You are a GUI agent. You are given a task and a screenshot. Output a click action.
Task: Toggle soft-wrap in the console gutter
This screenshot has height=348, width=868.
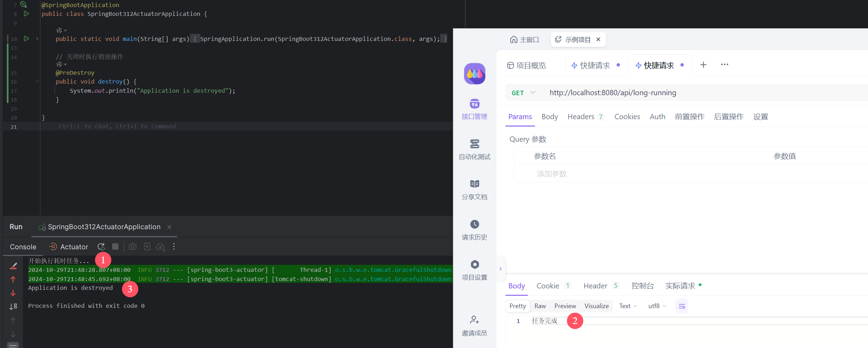(13, 345)
